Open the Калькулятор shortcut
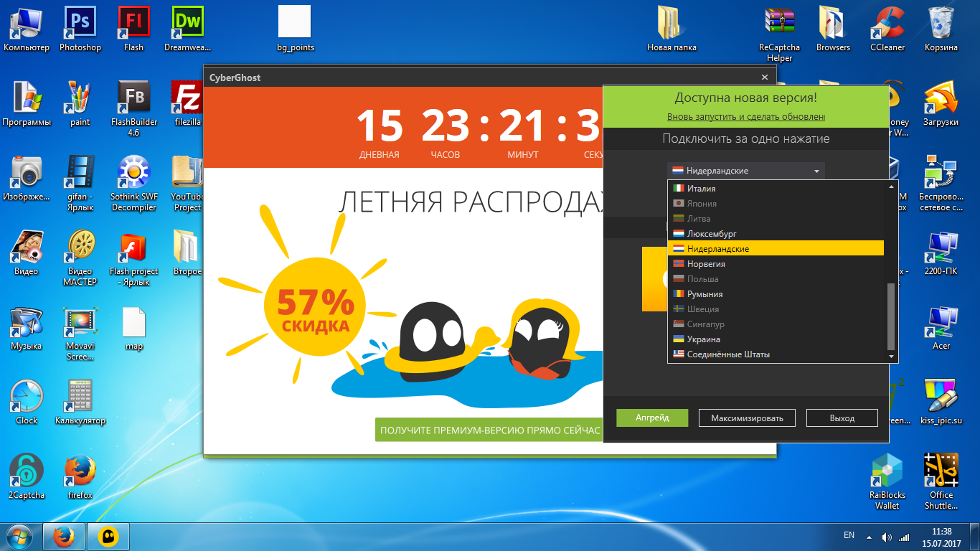Viewport: 980px width, 551px height. pyautogui.click(x=80, y=402)
